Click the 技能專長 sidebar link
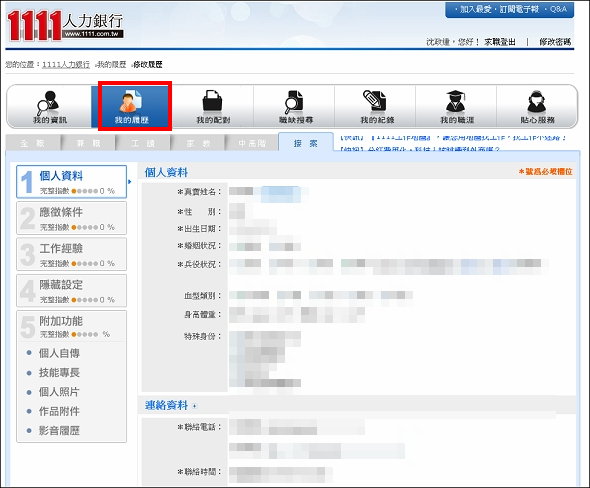This screenshot has width=590, height=488. click(x=59, y=372)
